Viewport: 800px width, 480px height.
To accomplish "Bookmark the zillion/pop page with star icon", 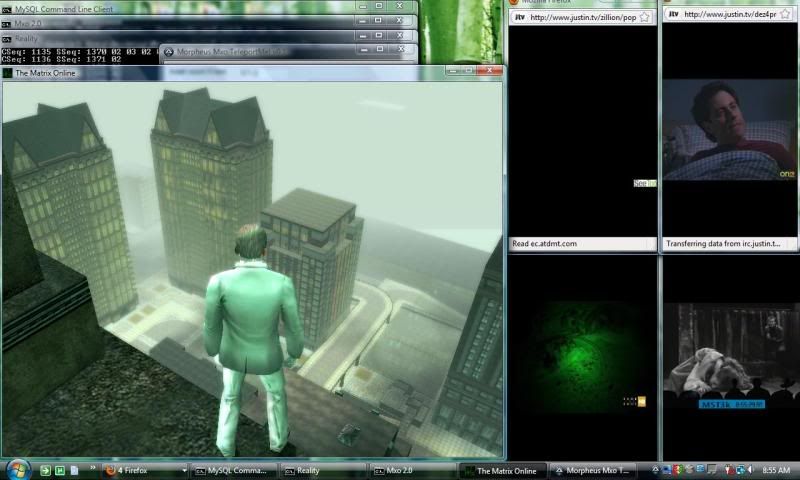I will (x=645, y=17).
